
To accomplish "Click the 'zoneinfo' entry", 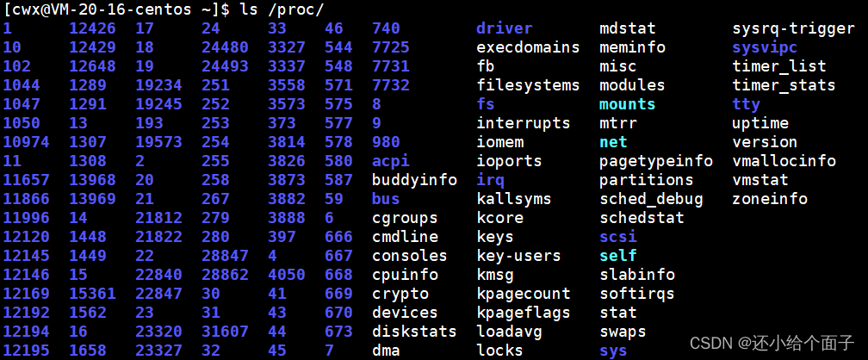I will tap(770, 199).
